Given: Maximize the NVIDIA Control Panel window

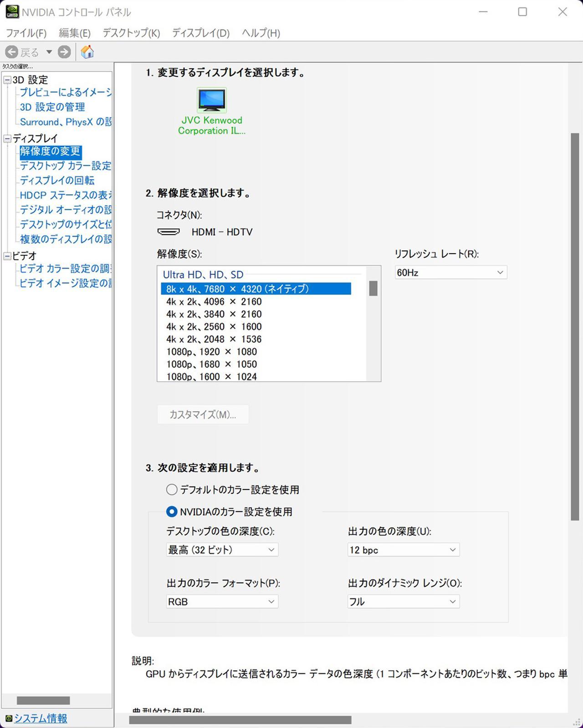Looking at the screenshot, I should click(522, 12).
